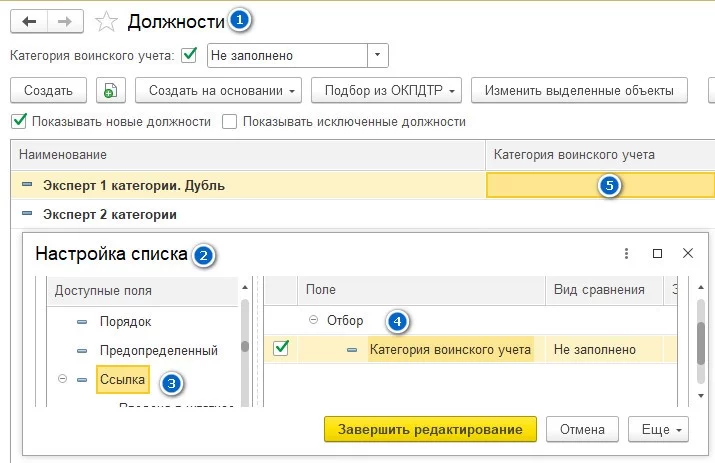Click the row icon beside Эксперт 1 категории. Дубль
This screenshot has height=463, width=715.
pos(27,185)
